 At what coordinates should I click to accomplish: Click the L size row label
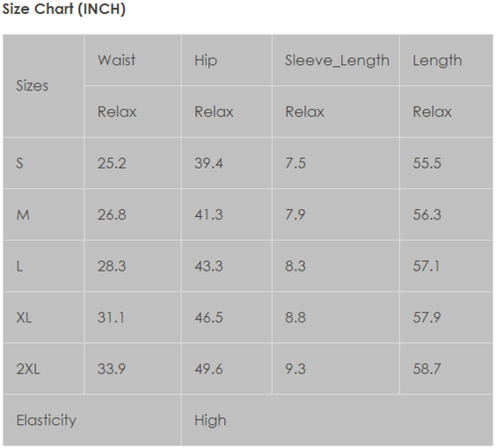20,267
